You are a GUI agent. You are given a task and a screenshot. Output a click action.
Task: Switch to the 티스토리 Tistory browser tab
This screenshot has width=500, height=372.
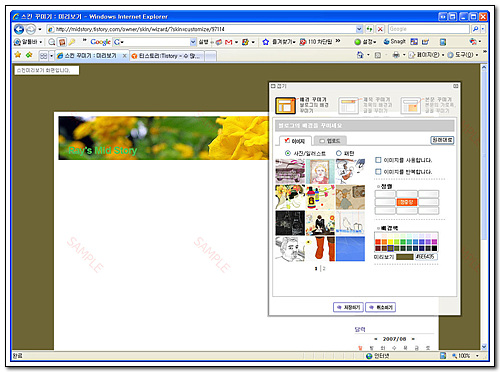pyautogui.click(x=167, y=56)
